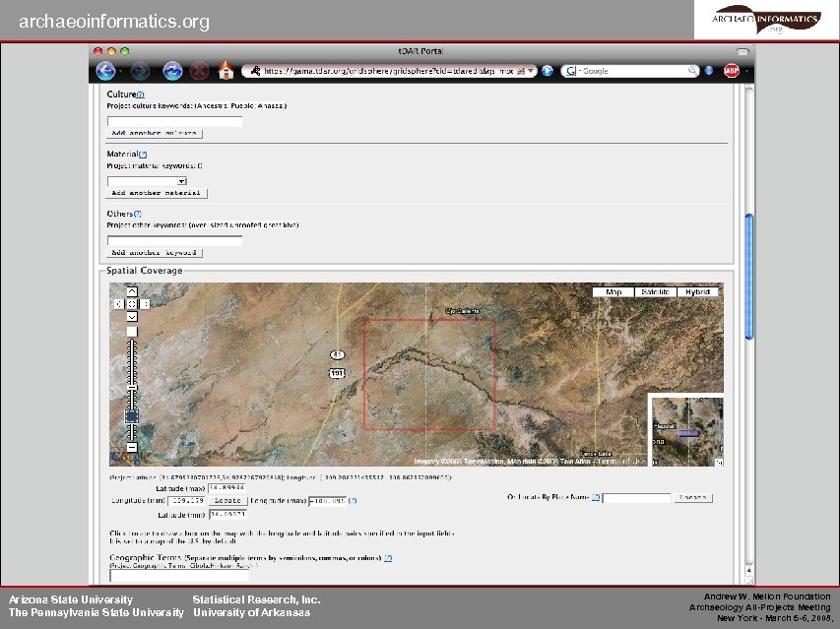This screenshot has width=840, height=629.
Task: Open the Back button history dropdown arrow
Action: 120,70
